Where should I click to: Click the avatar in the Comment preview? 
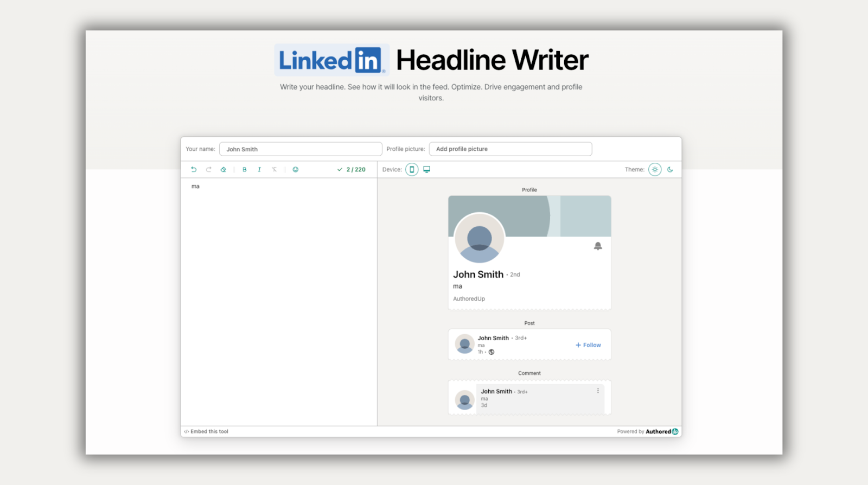(464, 400)
